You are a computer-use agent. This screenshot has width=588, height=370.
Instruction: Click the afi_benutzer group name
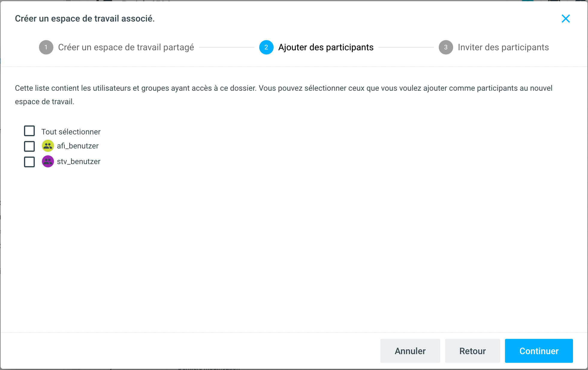(x=78, y=146)
